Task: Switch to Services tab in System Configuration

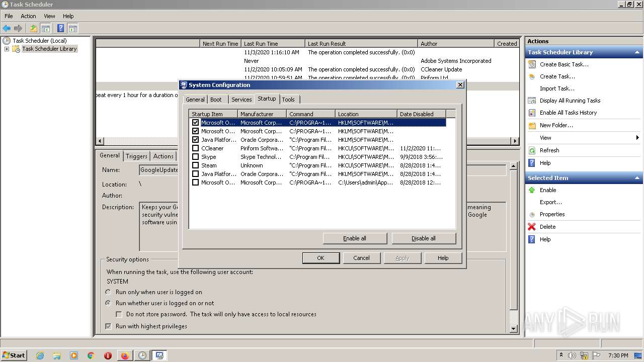Action: click(x=242, y=100)
